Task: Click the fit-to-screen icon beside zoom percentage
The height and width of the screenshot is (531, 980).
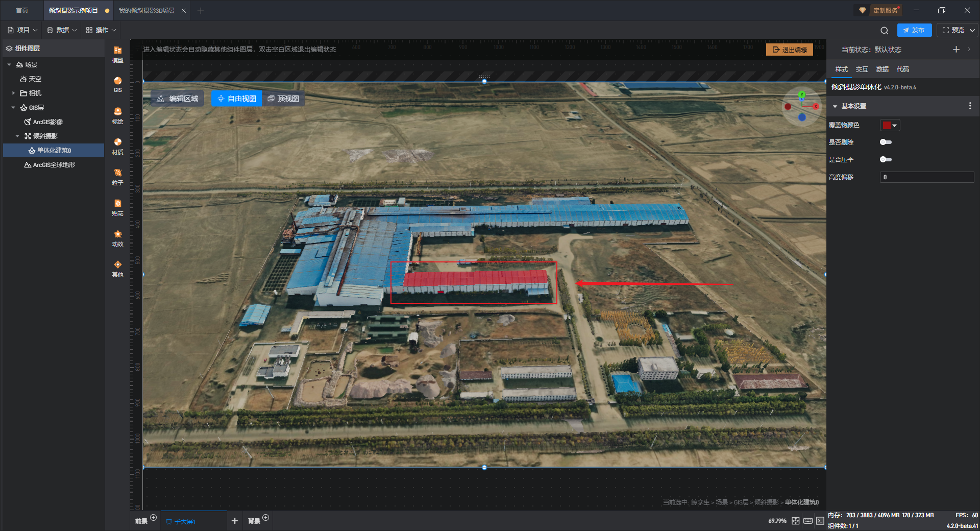Action: [796, 521]
